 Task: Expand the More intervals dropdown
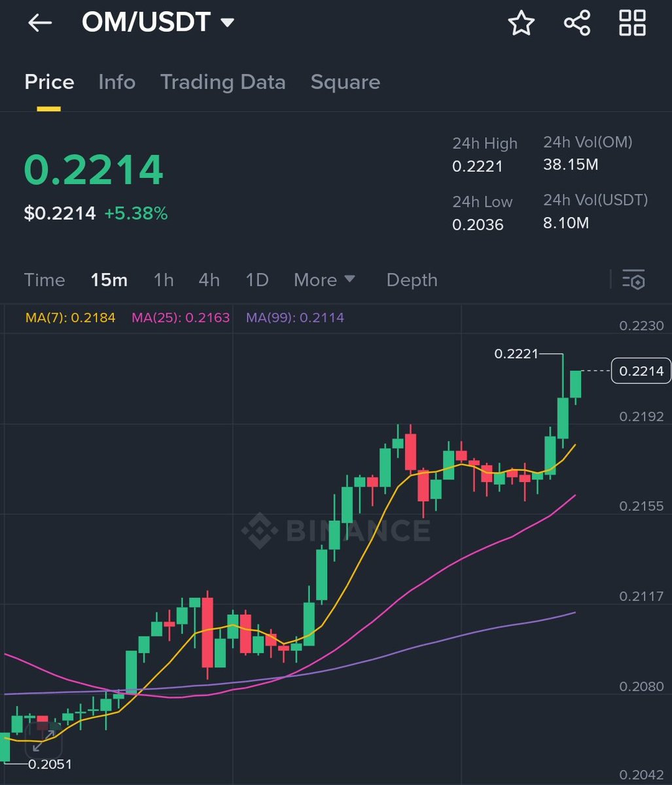pyautogui.click(x=325, y=280)
